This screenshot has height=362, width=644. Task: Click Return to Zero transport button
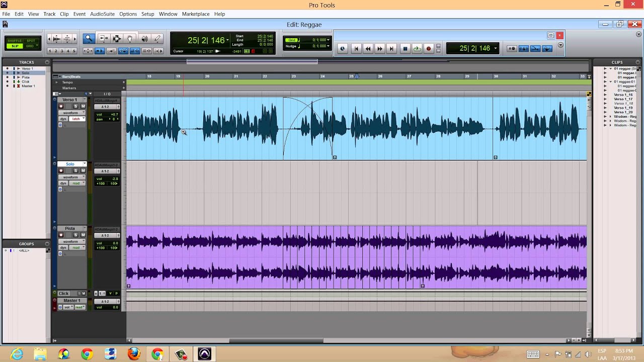356,49
